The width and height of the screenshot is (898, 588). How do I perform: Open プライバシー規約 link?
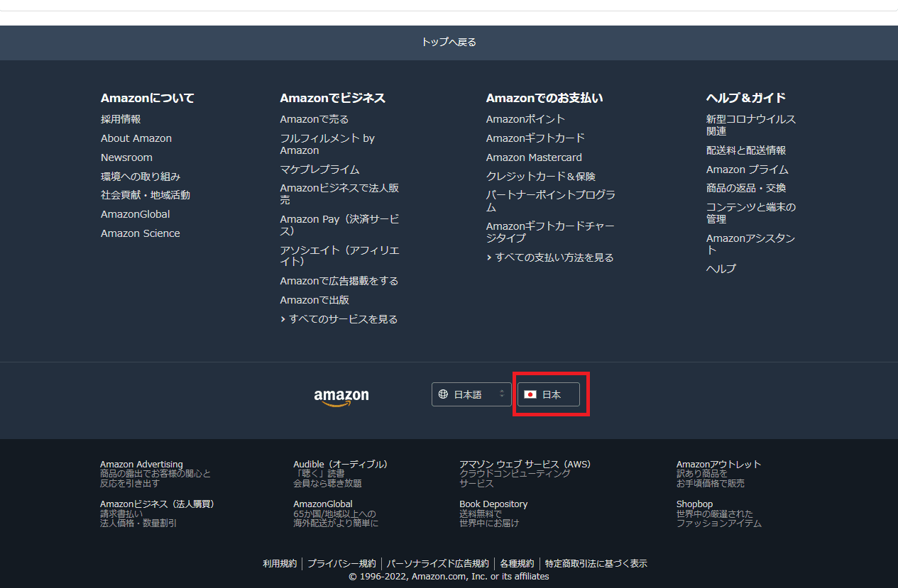pos(341,564)
